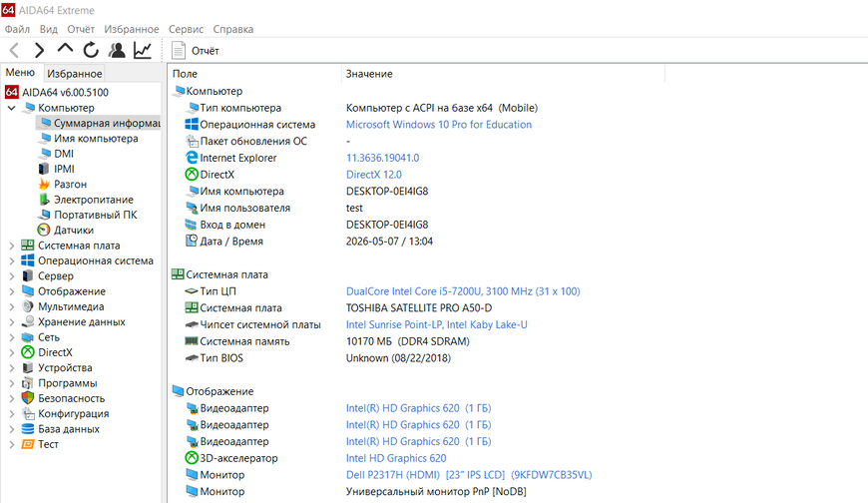
Task: Click the Internet Explorer icon in list
Action: coord(192,158)
